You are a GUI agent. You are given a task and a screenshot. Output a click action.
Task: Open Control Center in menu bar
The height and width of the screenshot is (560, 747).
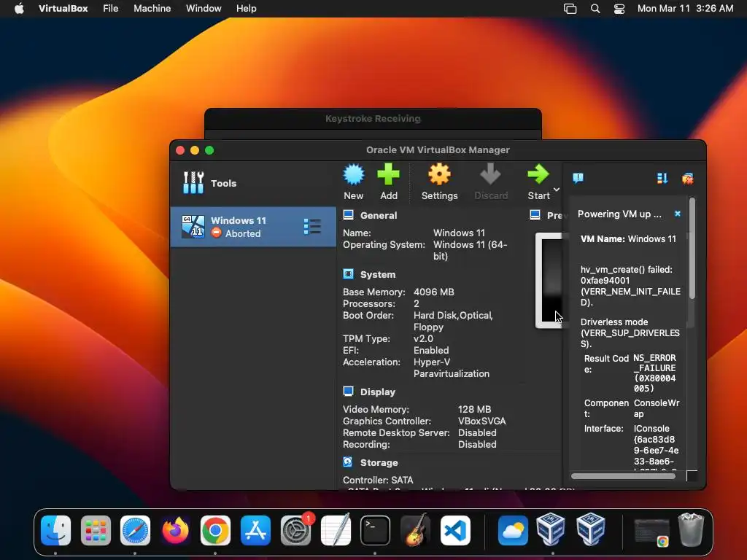coord(619,9)
